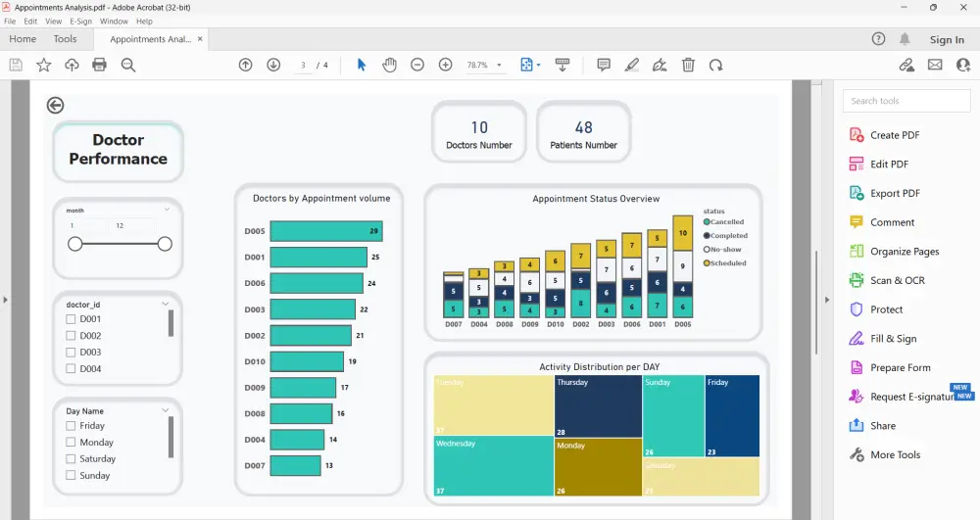Check the D004 doctor checkbox
Image resolution: width=980 pixels, height=520 pixels.
(x=71, y=369)
